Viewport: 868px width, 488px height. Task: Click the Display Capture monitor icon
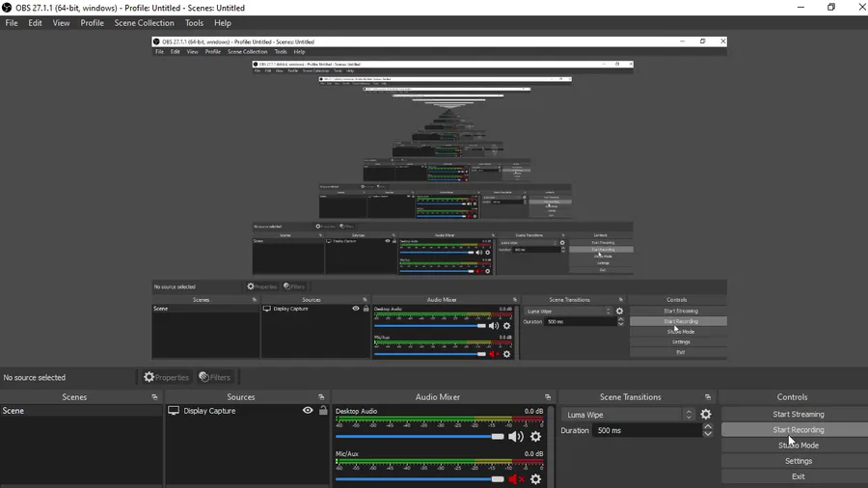tap(174, 411)
